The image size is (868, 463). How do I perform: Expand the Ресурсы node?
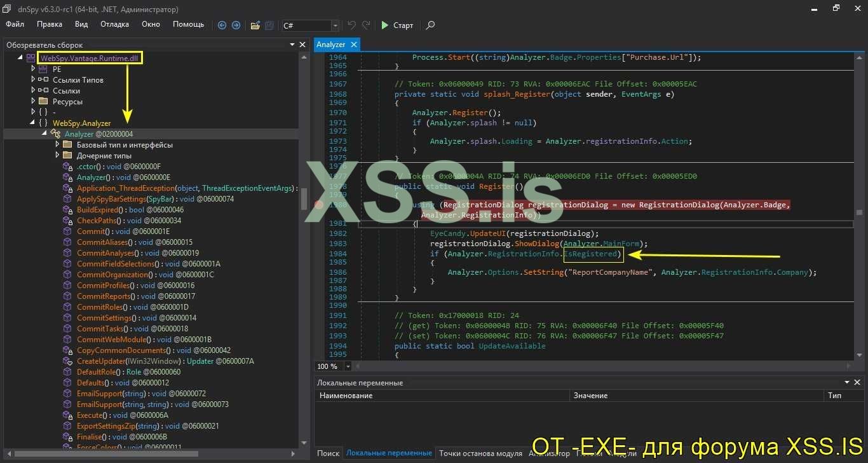[x=34, y=102]
